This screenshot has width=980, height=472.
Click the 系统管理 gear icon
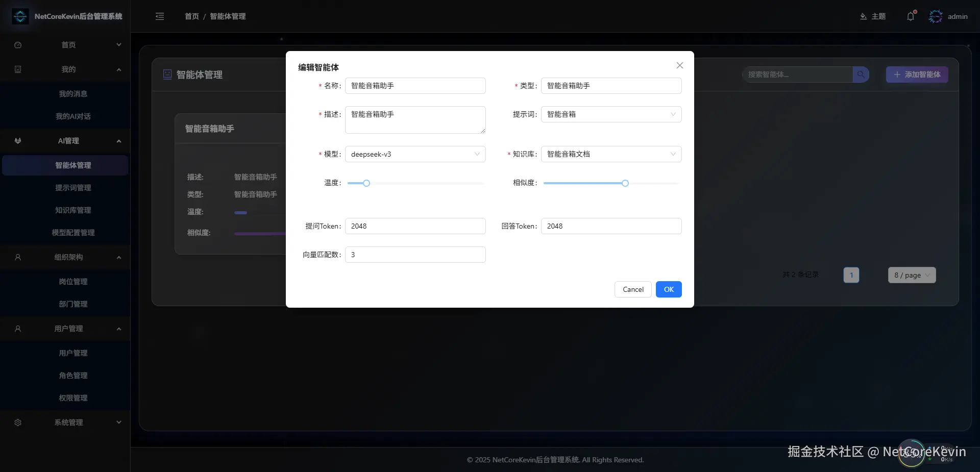pos(17,423)
